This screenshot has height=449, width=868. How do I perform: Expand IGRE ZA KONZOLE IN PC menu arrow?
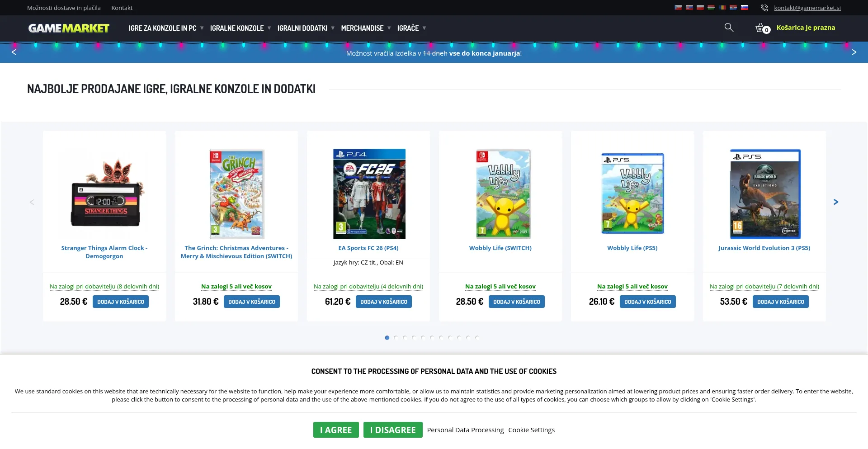coord(202,28)
